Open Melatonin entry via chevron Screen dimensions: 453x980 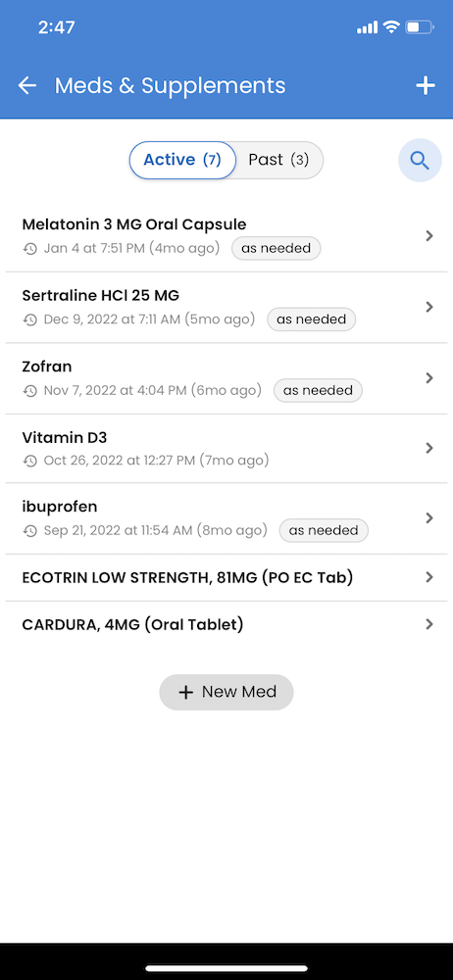click(x=429, y=235)
